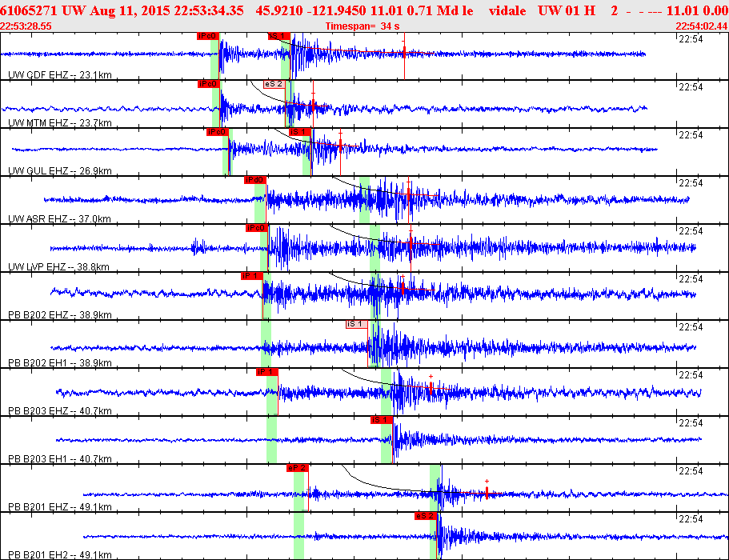
Task: Click the 'PB B203 EH1 -- 40.7km' channel label
Action: point(60,459)
